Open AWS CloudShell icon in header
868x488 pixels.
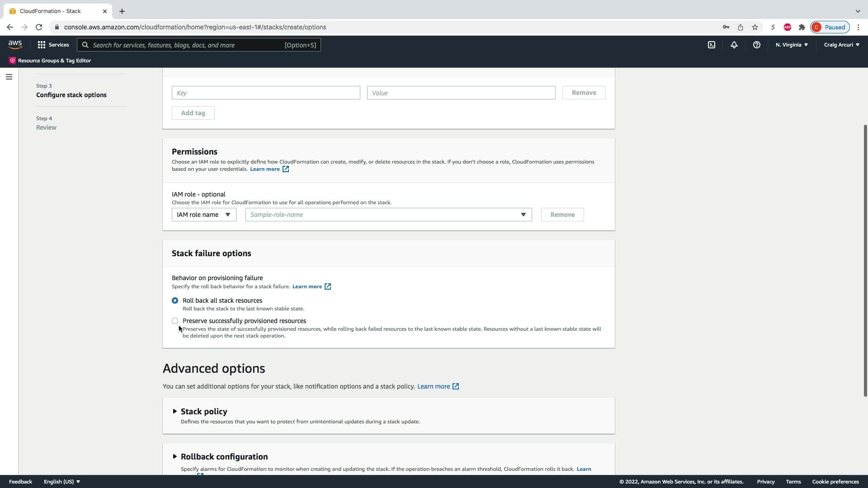[x=711, y=45]
